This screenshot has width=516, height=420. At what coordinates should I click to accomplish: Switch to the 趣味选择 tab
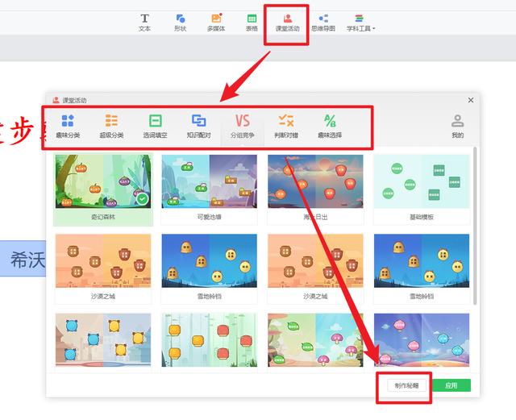click(330, 126)
